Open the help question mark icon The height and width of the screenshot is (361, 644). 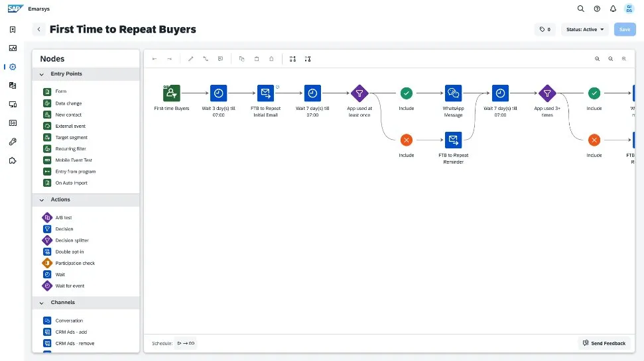coord(597,9)
